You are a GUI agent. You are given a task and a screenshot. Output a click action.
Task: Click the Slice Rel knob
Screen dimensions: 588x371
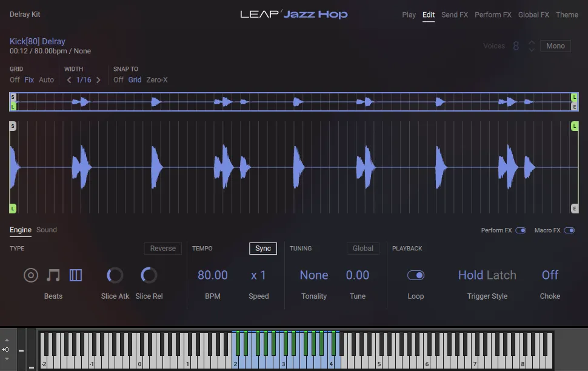click(149, 275)
